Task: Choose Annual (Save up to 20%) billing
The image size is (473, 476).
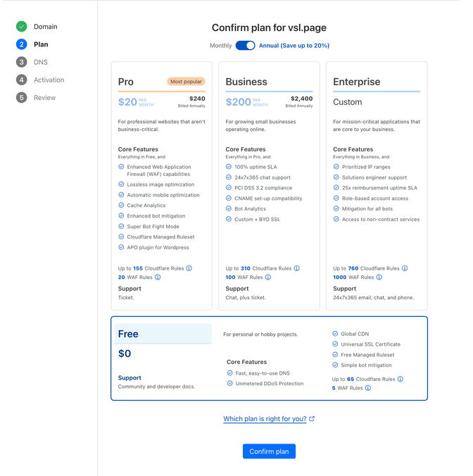Action: (x=294, y=46)
